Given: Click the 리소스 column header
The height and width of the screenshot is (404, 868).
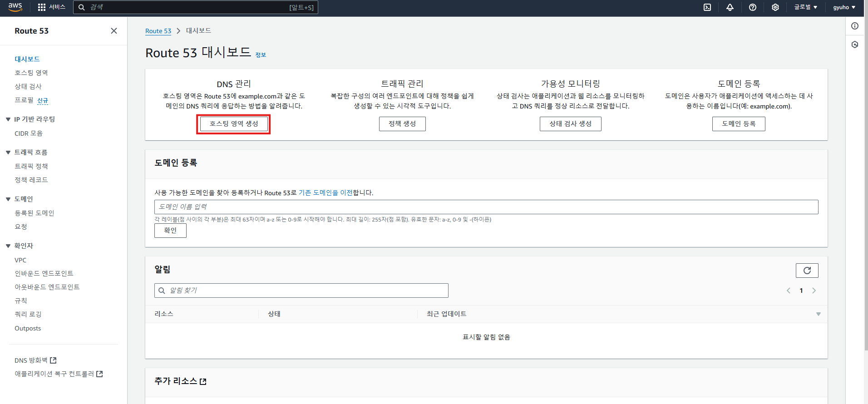Looking at the screenshot, I should point(164,314).
